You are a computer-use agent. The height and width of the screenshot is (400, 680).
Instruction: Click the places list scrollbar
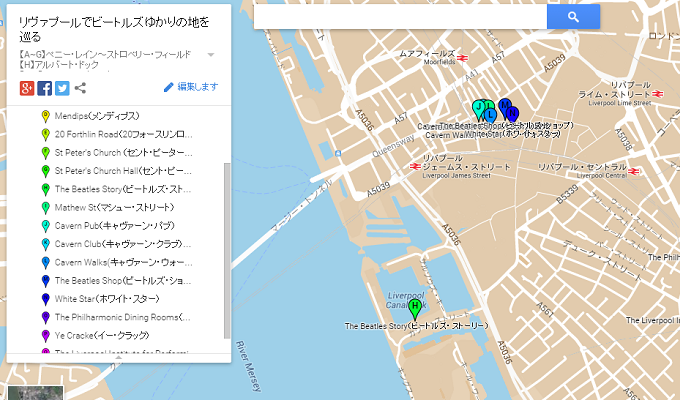[x=226, y=250]
